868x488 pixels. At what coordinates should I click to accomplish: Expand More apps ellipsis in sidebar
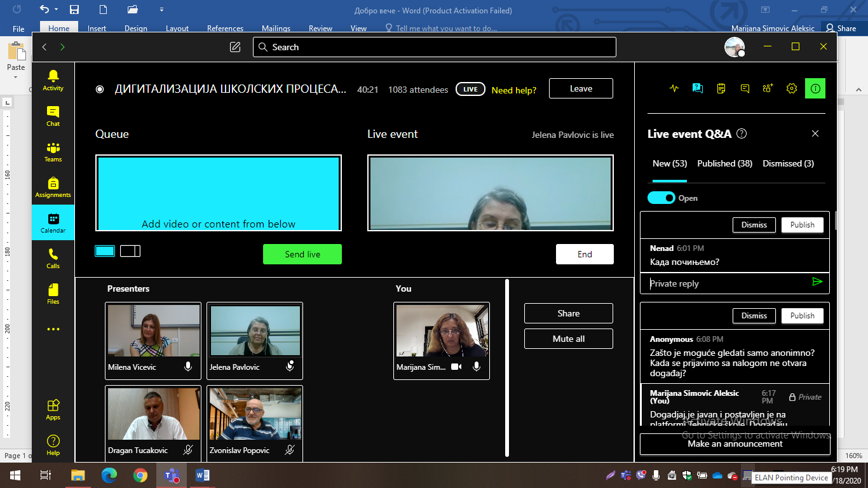[x=53, y=329]
